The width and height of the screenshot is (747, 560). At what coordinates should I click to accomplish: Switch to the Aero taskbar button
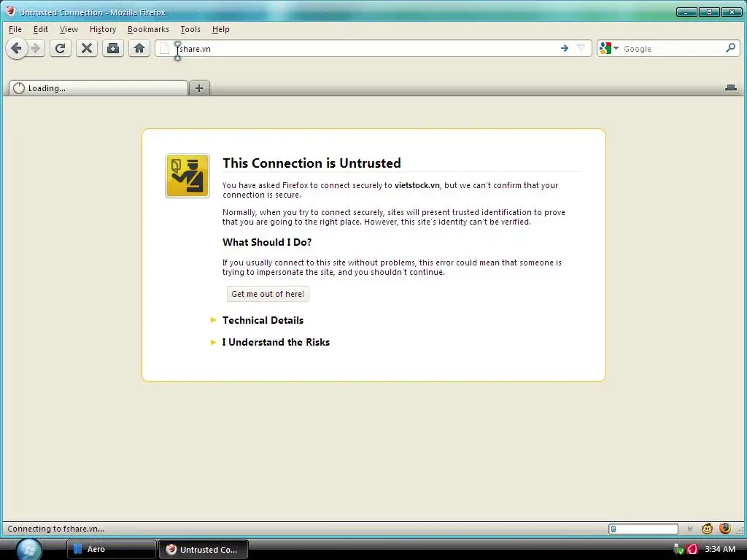[x=111, y=549]
